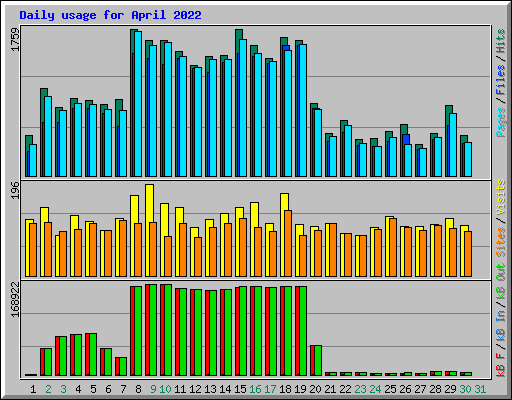The width and height of the screenshot is (512, 400).
Task: Click day 1 on the x-axis
Action: 33,389
